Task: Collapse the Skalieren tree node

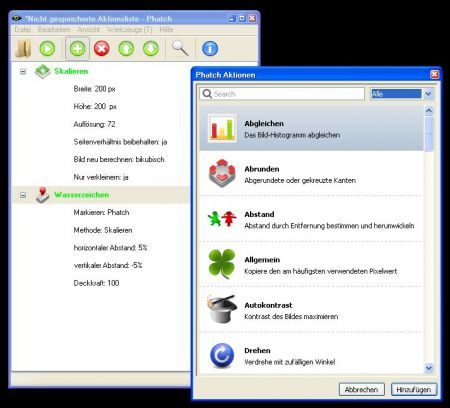Action: point(23,71)
